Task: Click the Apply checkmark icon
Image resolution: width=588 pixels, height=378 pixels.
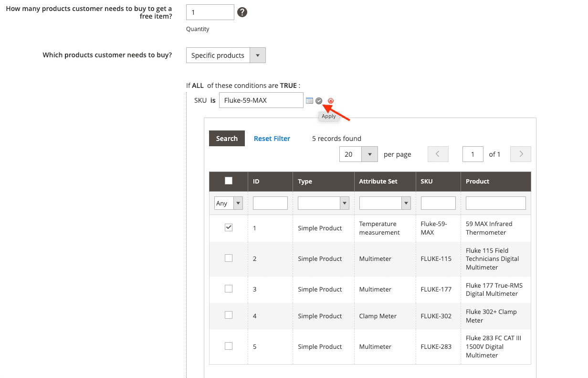Action: (319, 101)
